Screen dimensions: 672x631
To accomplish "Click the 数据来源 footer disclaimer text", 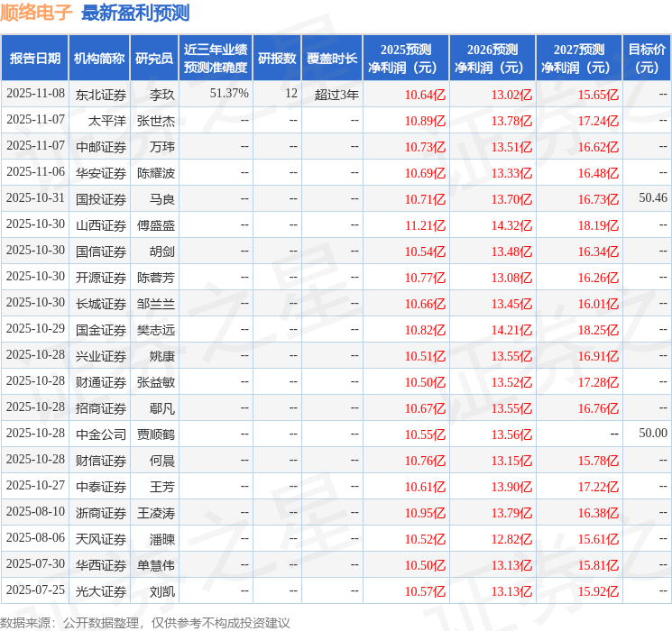I will [x=145, y=622].
